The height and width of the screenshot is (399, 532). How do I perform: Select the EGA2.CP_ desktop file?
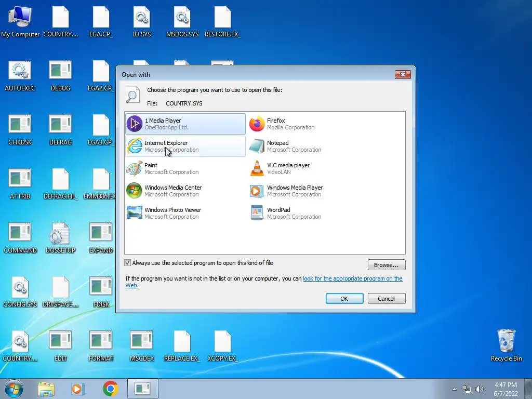click(101, 76)
